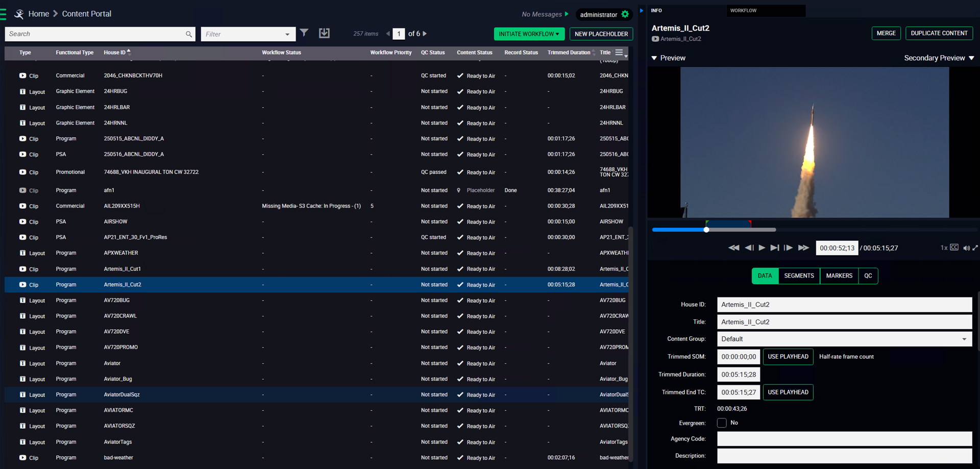Click the Ready to Air checkmark for AIRSHOW
The height and width of the screenshot is (469, 980).
[460, 221]
